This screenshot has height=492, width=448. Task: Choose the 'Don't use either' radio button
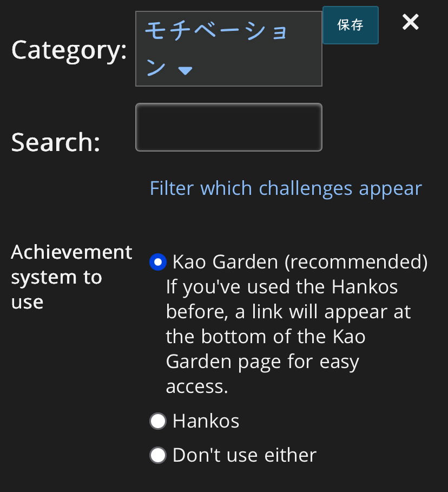point(157,455)
